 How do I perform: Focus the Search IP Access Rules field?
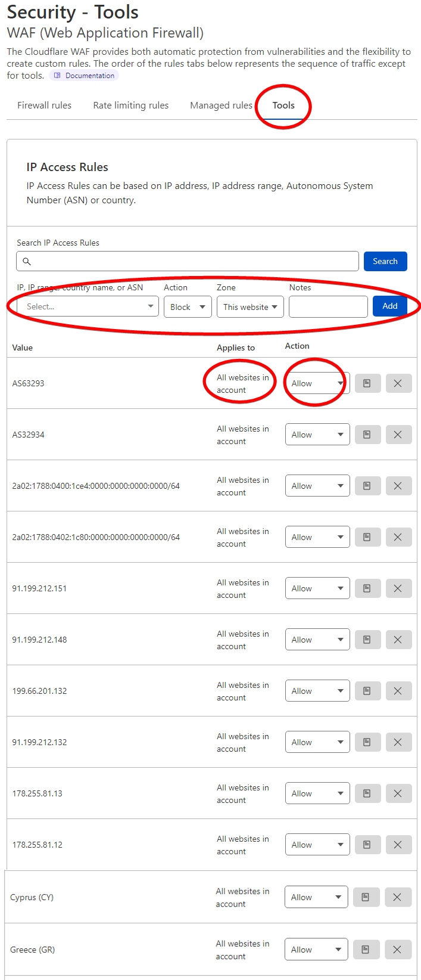pyautogui.click(x=188, y=261)
